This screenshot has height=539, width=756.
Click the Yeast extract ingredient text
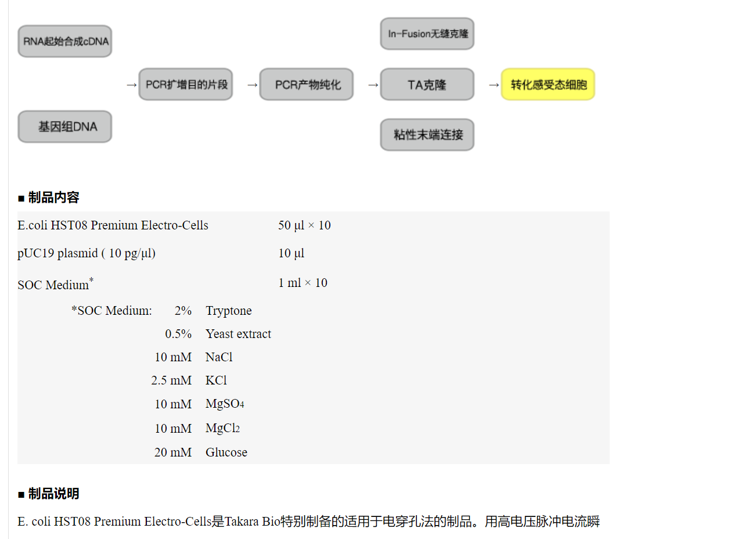(238, 334)
